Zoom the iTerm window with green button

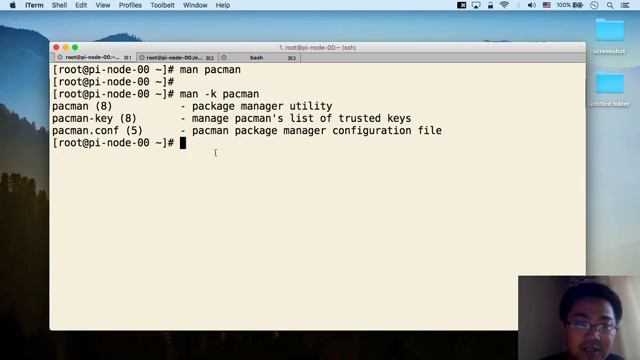pyautogui.click(x=75, y=47)
